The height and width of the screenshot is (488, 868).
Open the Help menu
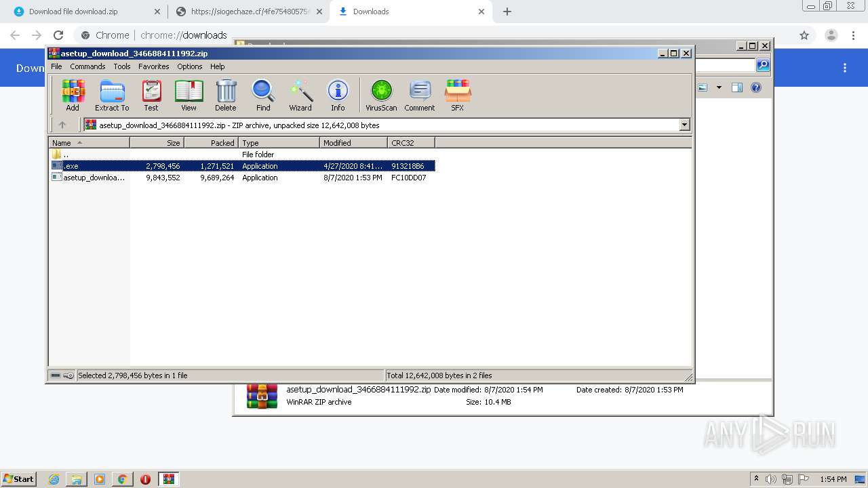pyautogui.click(x=217, y=66)
